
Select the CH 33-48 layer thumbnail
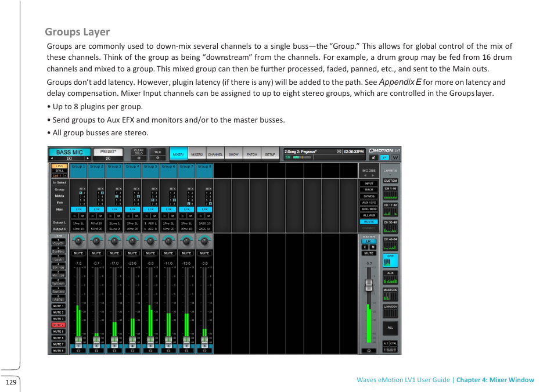pyautogui.click(x=390, y=226)
